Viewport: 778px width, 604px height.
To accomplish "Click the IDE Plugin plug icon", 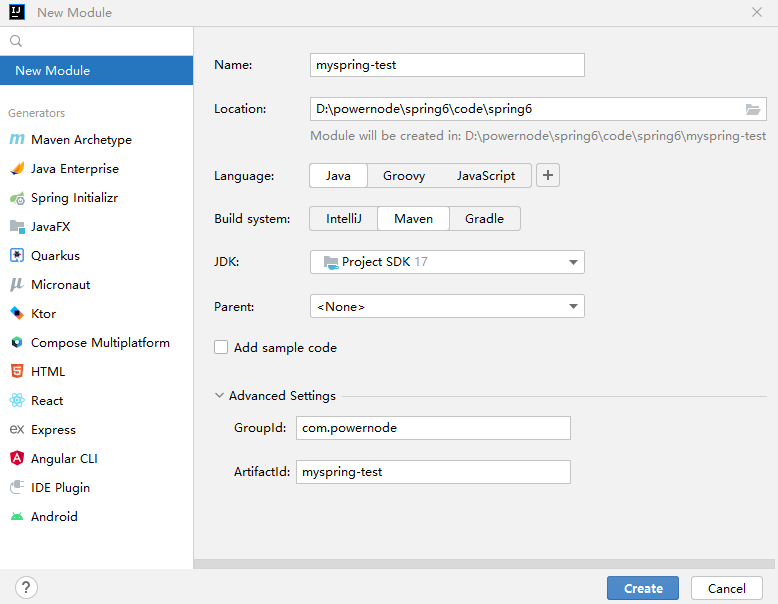I will point(17,487).
